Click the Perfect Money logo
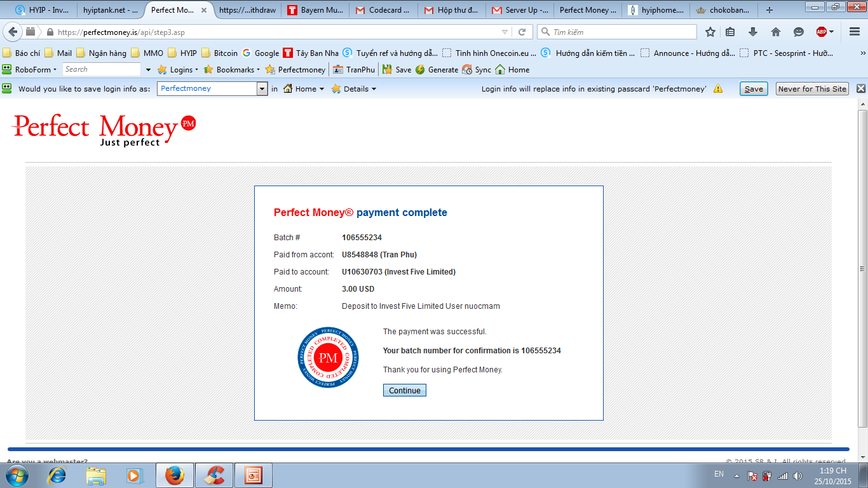Image resolution: width=868 pixels, height=488 pixels. (104, 130)
